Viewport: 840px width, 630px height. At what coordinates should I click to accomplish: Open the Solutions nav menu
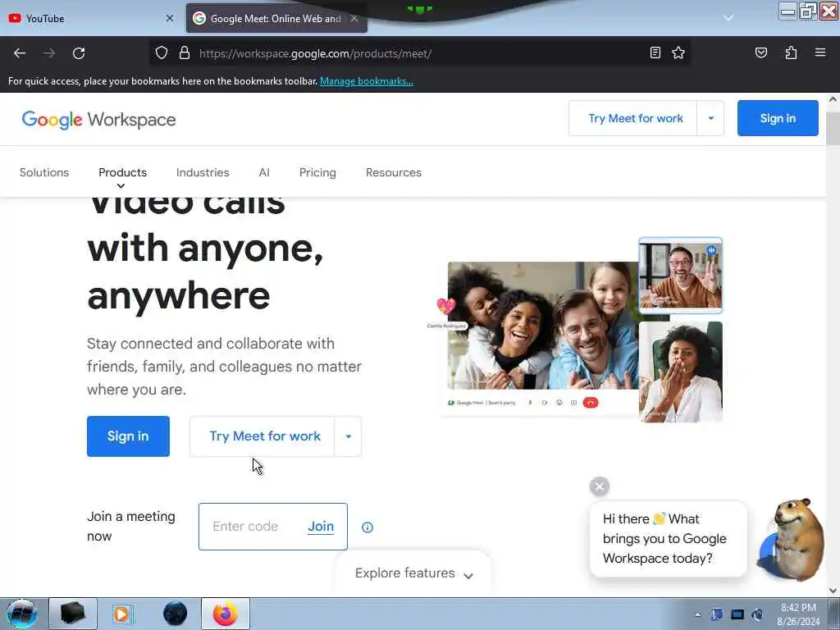(44, 172)
